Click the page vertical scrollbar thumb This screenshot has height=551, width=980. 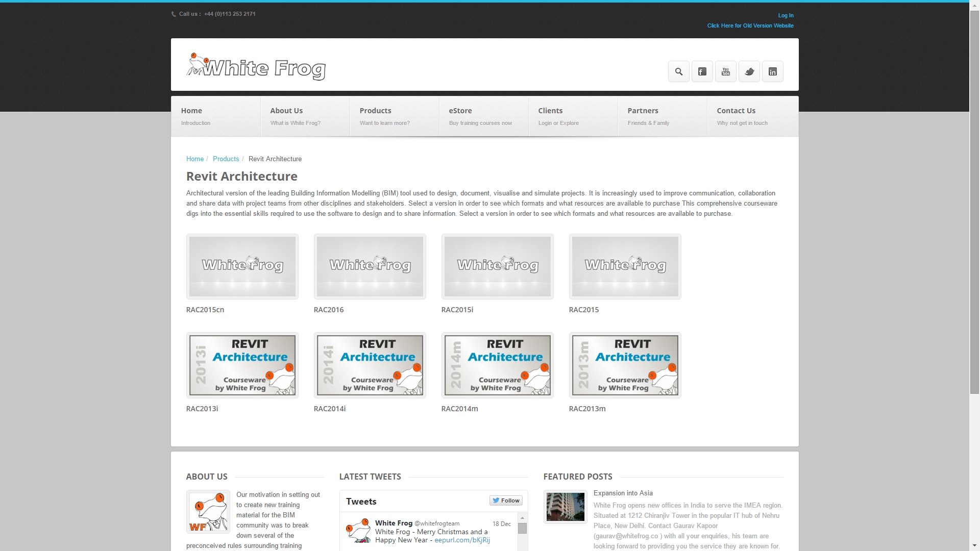974,203
